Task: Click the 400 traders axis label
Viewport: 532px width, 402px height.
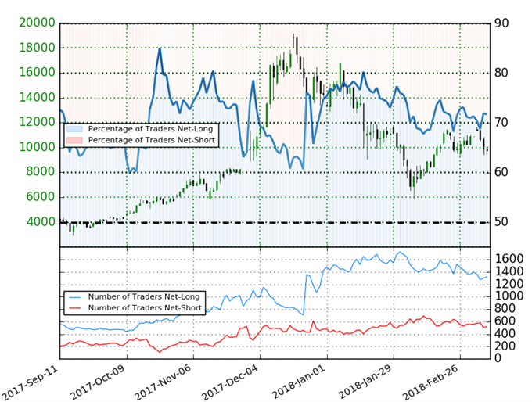Action: pyautogui.click(x=505, y=334)
